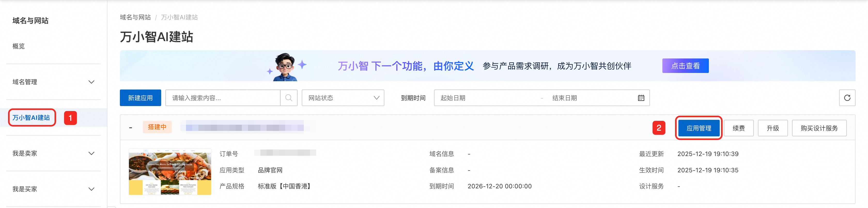The image size is (868, 208).
Task: Open the 网站状态 dropdown
Action: point(343,98)
